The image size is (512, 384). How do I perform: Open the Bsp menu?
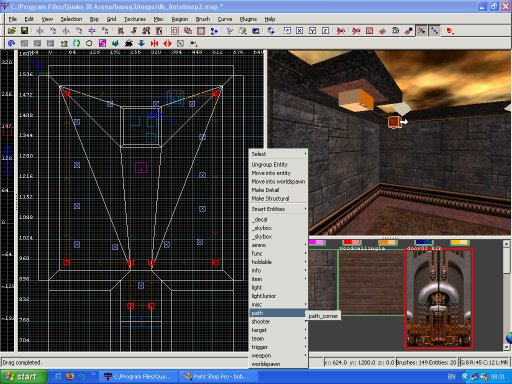coord(94,19)
